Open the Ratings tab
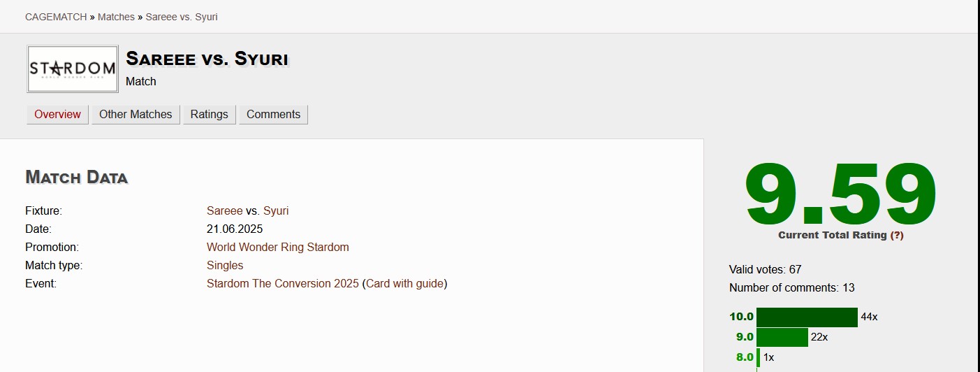Screen dimensions: 980x372 [x=209, y=115]
